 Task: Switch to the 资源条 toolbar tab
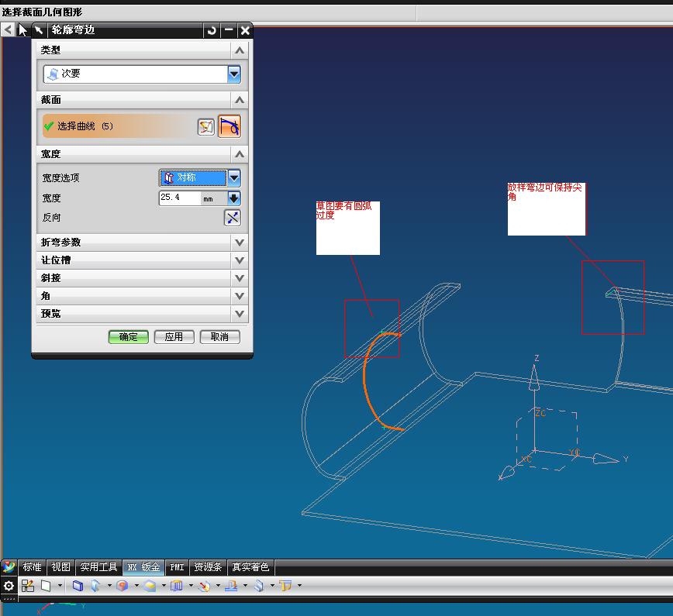click(208, 567)
